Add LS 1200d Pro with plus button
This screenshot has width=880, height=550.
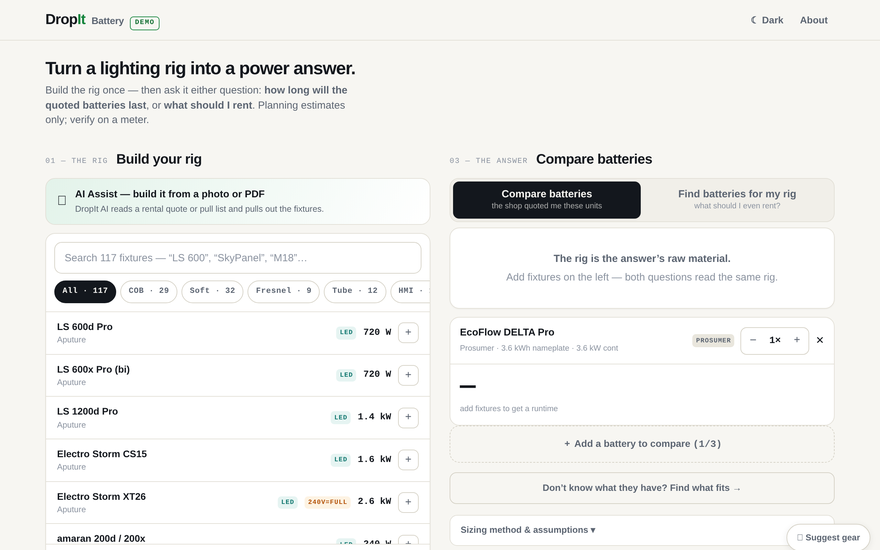click(408, 417)
